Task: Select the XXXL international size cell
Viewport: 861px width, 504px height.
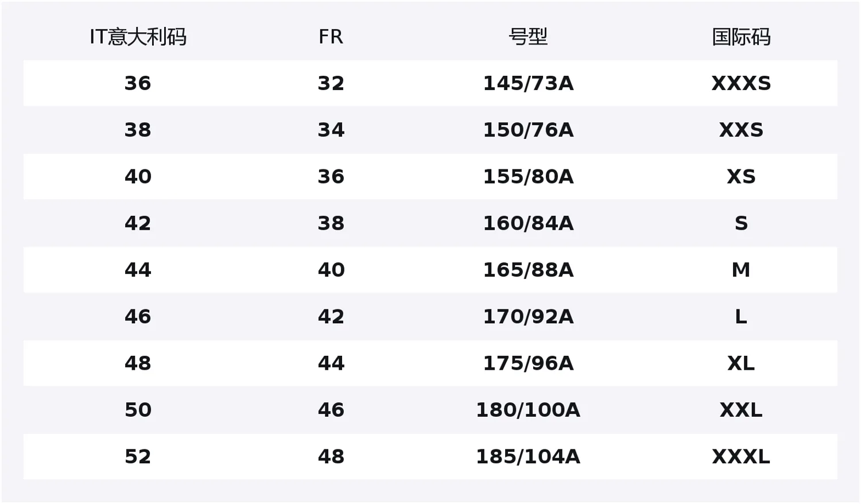Action: pyautogui.click(x=741, y=456)
